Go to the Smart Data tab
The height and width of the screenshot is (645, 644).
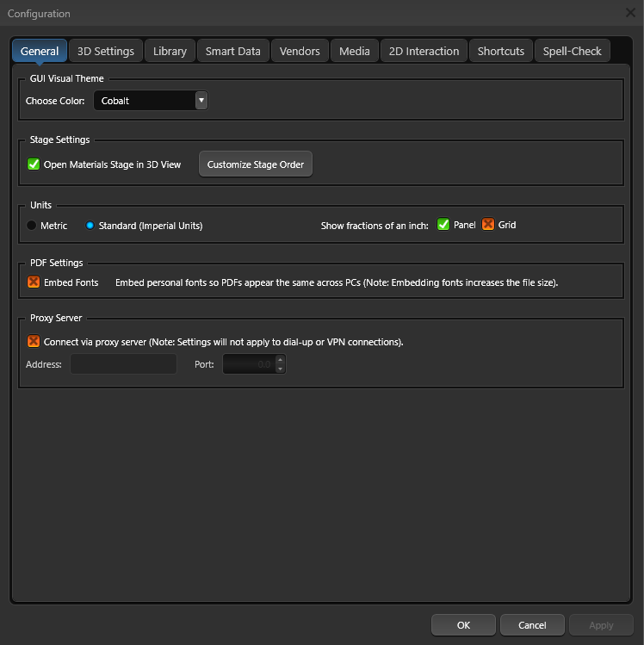(x=232, y=51)
